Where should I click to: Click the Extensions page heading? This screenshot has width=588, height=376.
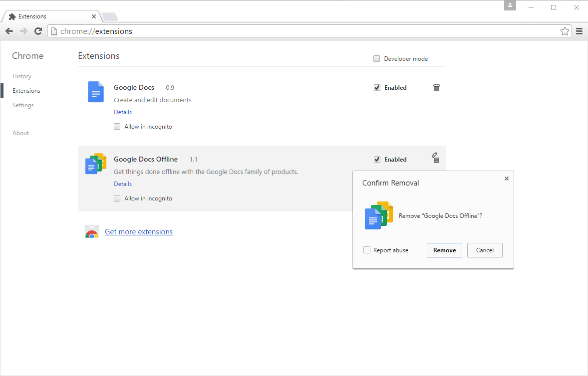click(99, 56)
